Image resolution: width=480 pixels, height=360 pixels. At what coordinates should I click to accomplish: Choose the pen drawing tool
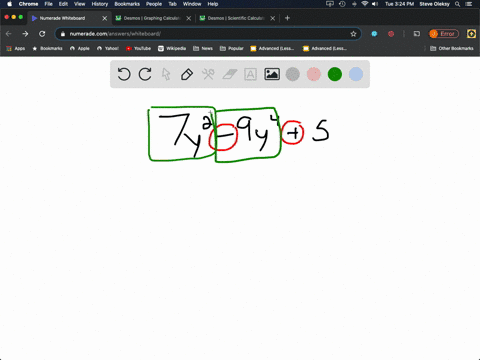click(x=187, y=74)
